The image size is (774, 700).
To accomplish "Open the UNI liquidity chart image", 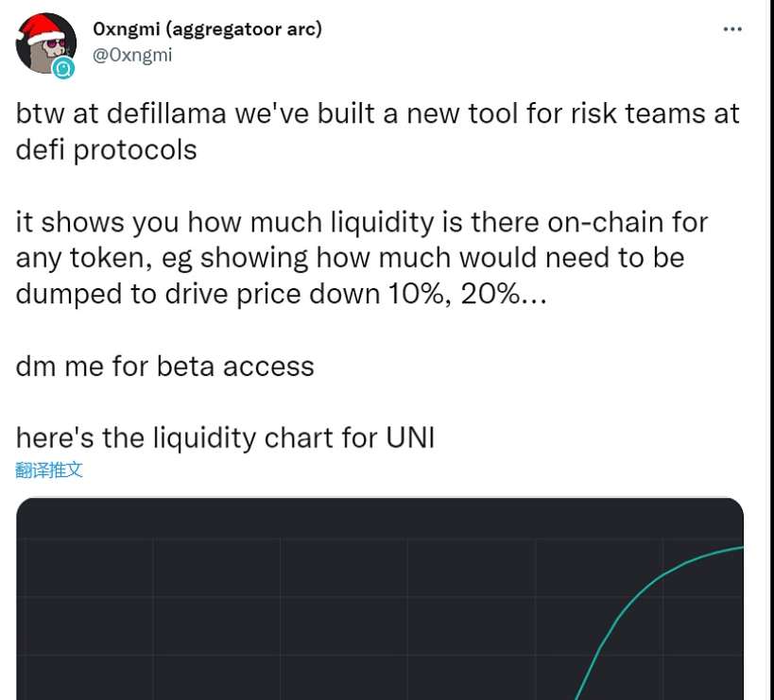I will coord(378,605).
